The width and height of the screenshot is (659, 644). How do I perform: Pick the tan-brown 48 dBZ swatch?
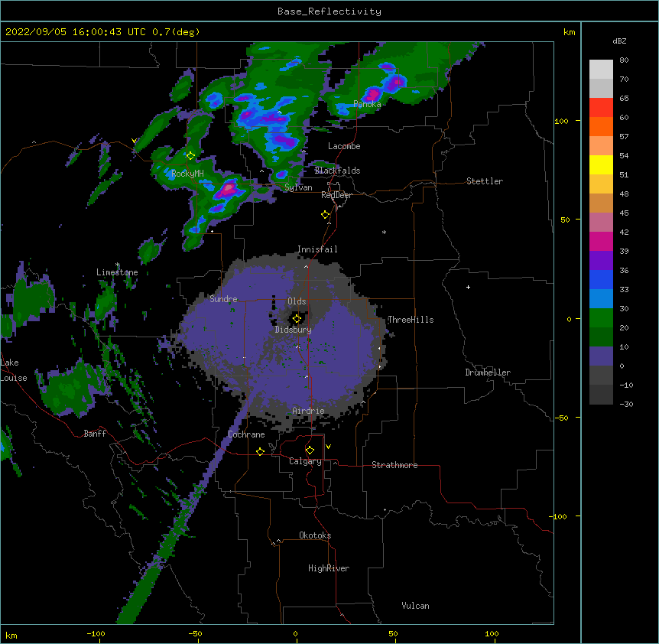[x=601, y=203]
